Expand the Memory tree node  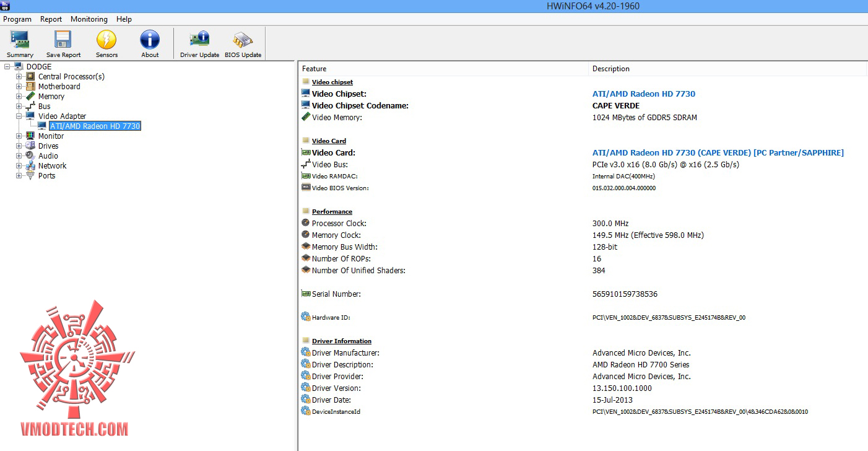(19, 96)
